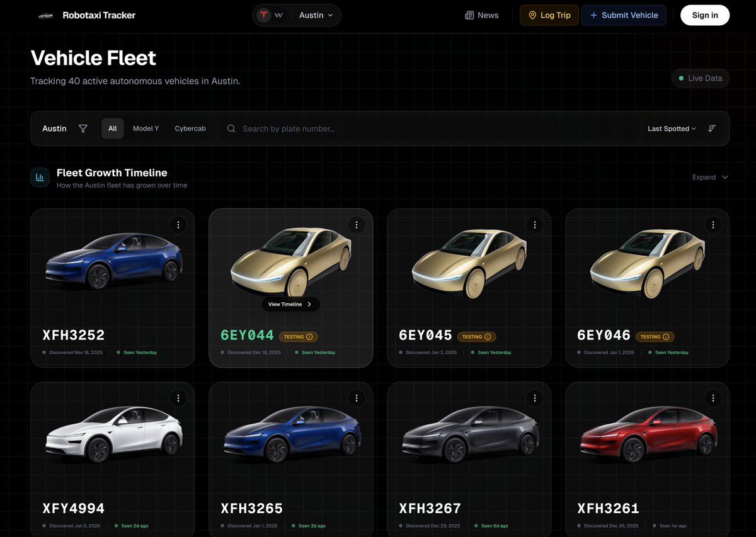Select the All filter tab
Screen dimensions: 756x537
pos(112,128)
